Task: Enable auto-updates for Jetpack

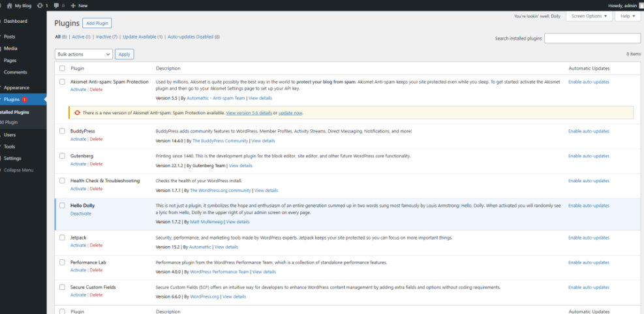Action: tap(589, 238)
